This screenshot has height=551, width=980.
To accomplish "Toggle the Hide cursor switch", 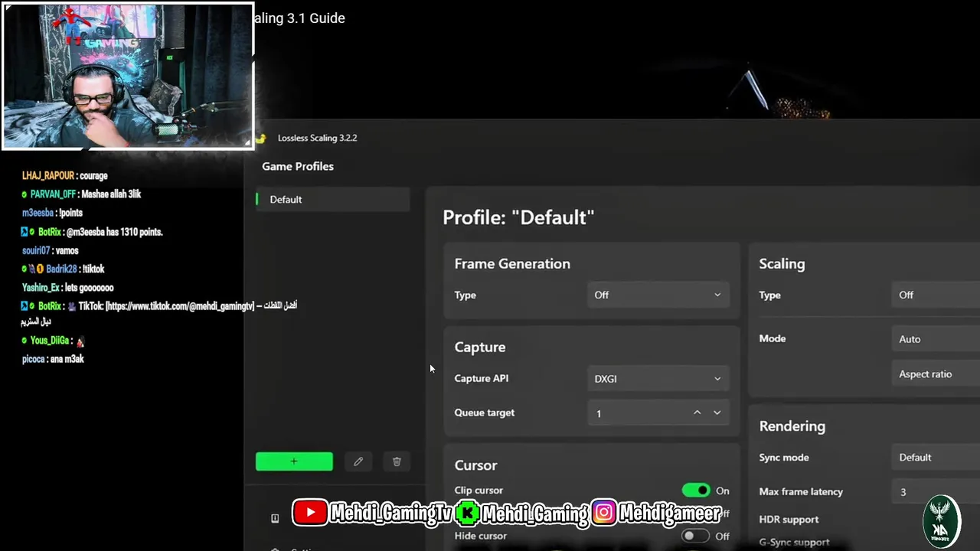I will point(696,536).
